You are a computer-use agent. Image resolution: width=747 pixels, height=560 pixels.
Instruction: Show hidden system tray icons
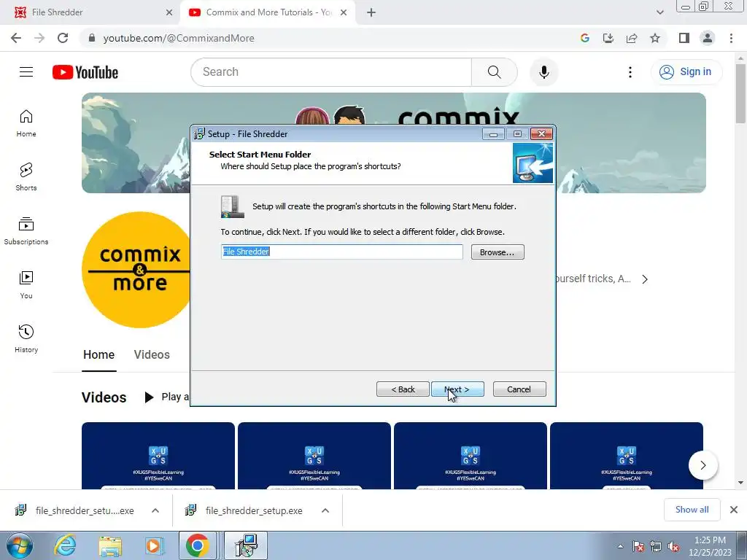coord(620,546)
